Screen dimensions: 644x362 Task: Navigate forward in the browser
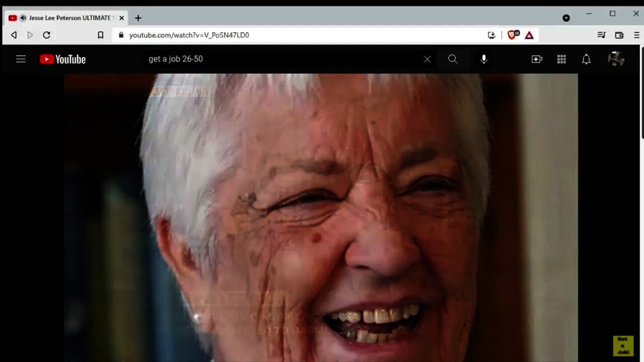(x=30, y=35)
